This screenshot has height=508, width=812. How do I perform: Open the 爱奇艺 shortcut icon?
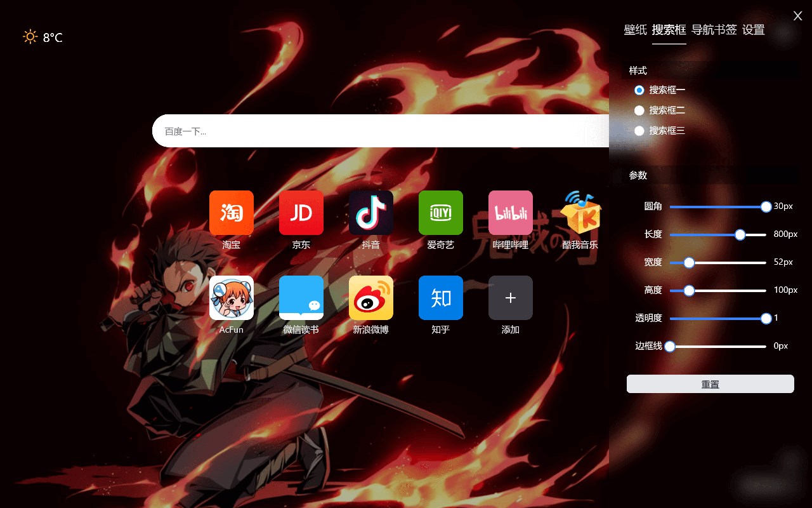pyautogui.click(x=441, y=213)
